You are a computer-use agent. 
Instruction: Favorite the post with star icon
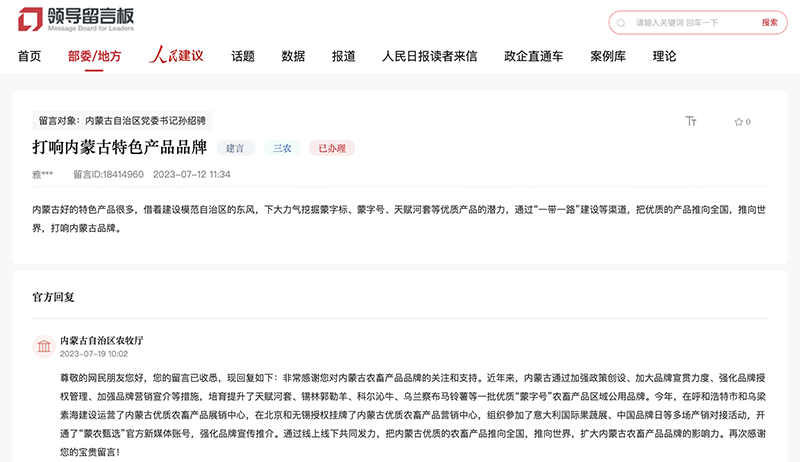(x=738, y=122)
